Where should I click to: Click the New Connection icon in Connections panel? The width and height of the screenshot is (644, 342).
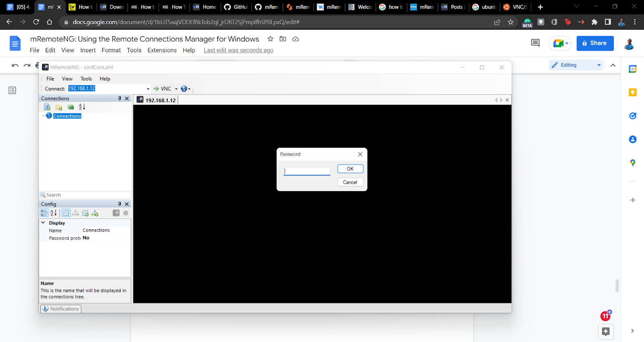point(47,107)
